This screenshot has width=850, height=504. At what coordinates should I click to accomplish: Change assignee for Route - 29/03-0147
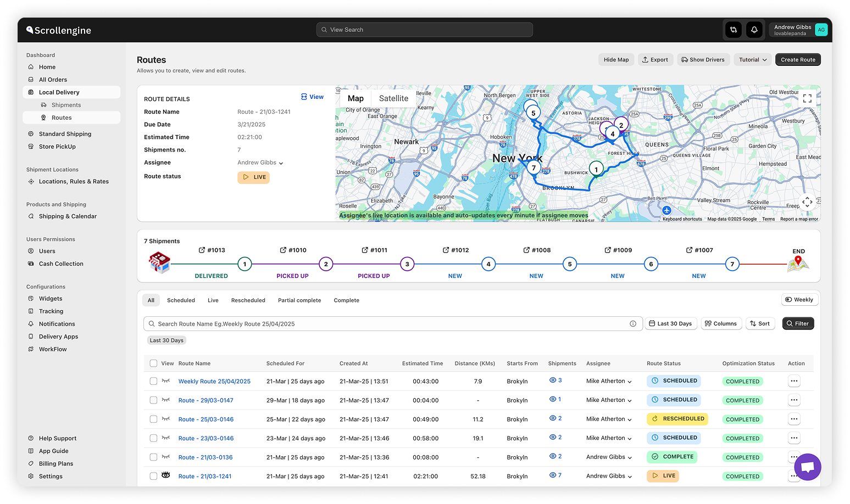tap(609, 400)
